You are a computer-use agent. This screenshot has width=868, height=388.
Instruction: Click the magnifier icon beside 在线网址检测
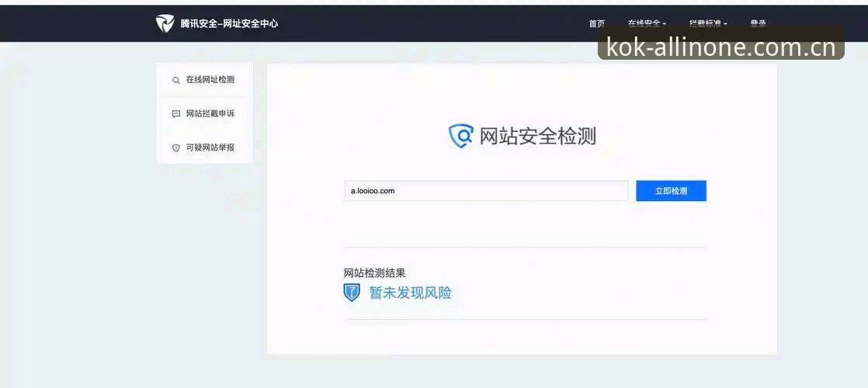click(176, 80)
